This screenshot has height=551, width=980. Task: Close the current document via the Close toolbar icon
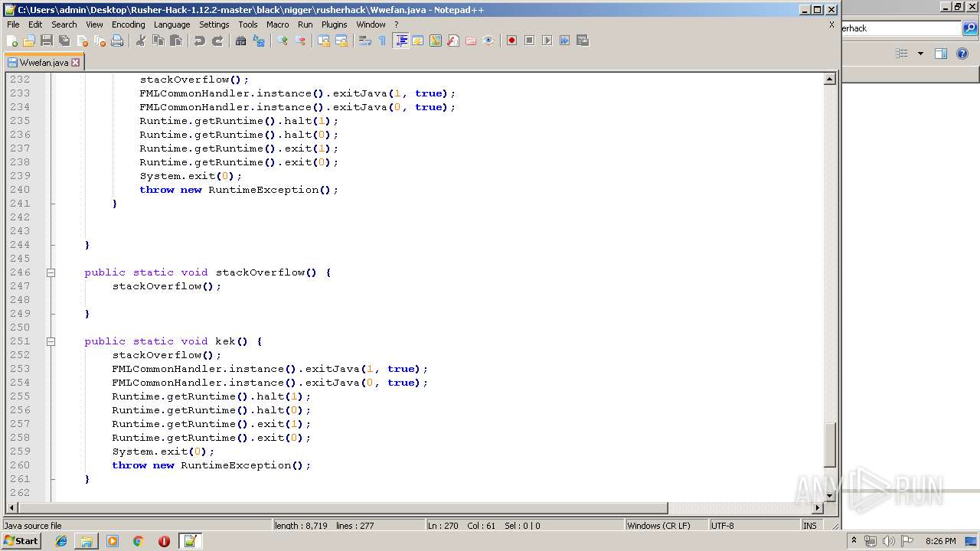(82, 41)
